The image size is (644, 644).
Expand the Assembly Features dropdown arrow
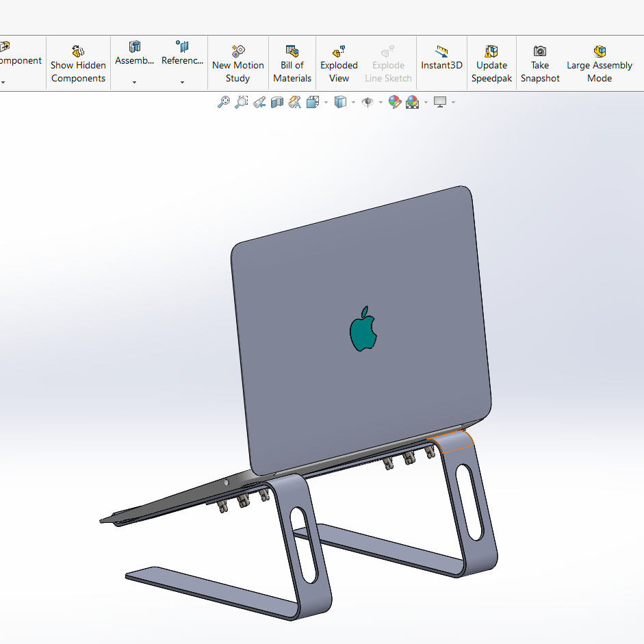[134, 82]
